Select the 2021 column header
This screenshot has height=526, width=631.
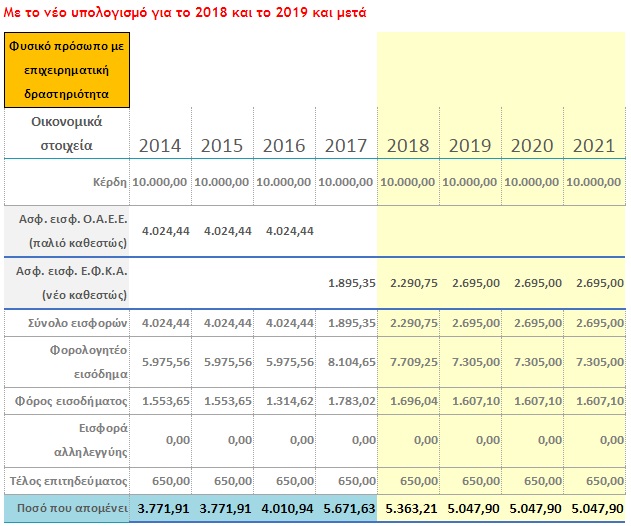594,146
